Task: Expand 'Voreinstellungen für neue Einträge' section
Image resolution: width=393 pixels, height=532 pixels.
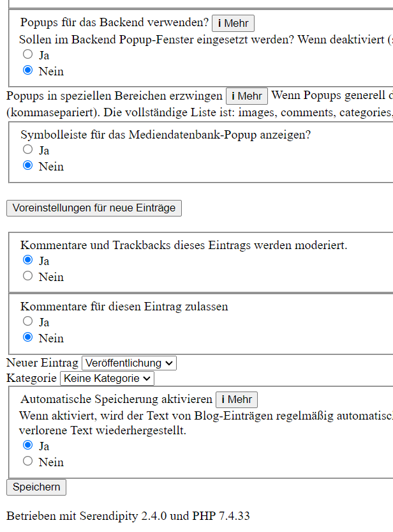Action: tap(94, 208)
